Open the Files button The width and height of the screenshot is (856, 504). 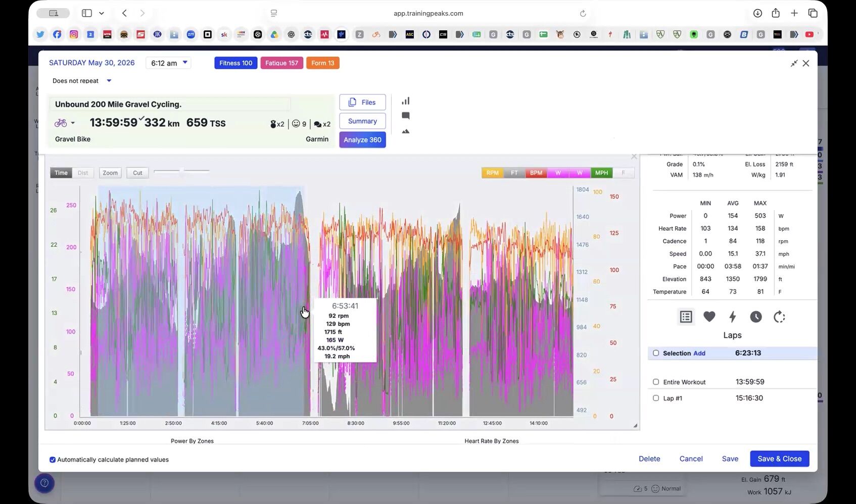(x=363, y=102)
